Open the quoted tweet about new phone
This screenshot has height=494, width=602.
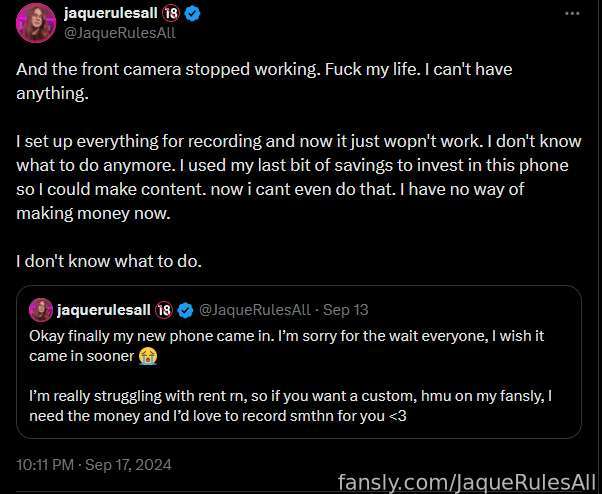299,362
